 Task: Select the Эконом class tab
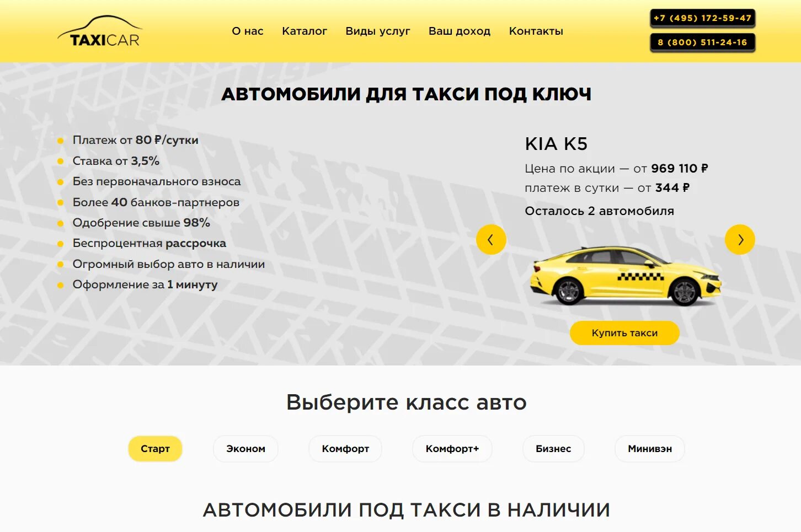245,449
